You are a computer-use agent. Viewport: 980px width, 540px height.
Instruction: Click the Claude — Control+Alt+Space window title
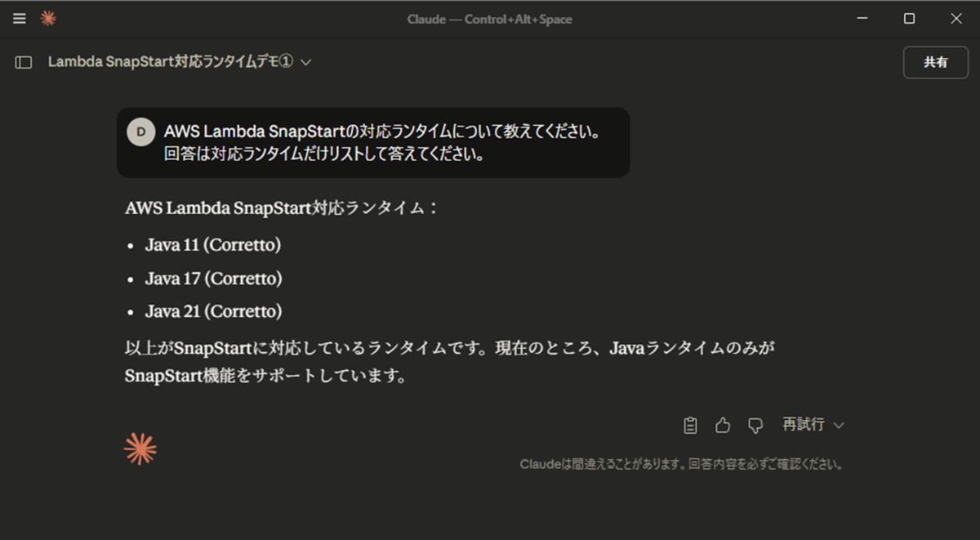tap(490, 19)
